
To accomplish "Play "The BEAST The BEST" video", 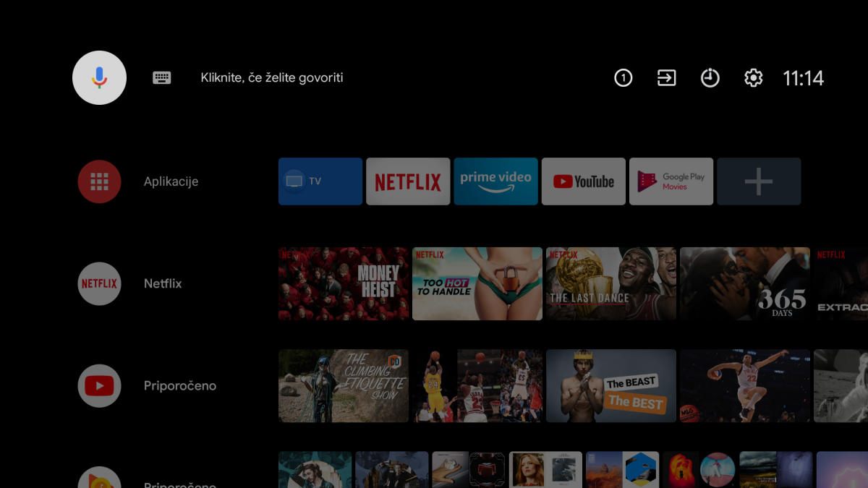I will pos(611,386).
